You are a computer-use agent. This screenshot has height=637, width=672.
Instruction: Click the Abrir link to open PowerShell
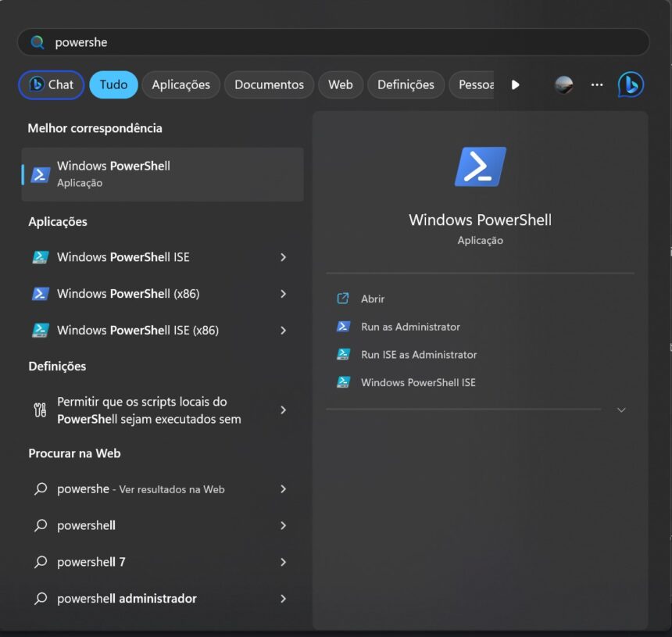(x=372, y=299)
